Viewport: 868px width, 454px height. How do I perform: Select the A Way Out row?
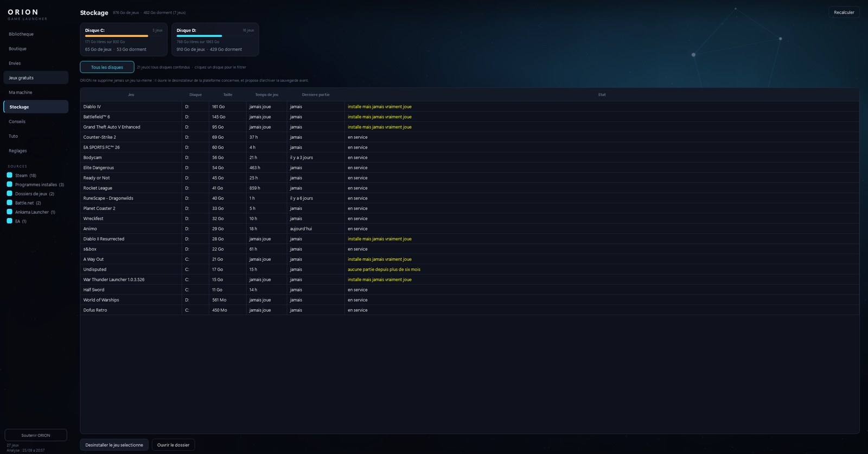click(x=470, y=259)
